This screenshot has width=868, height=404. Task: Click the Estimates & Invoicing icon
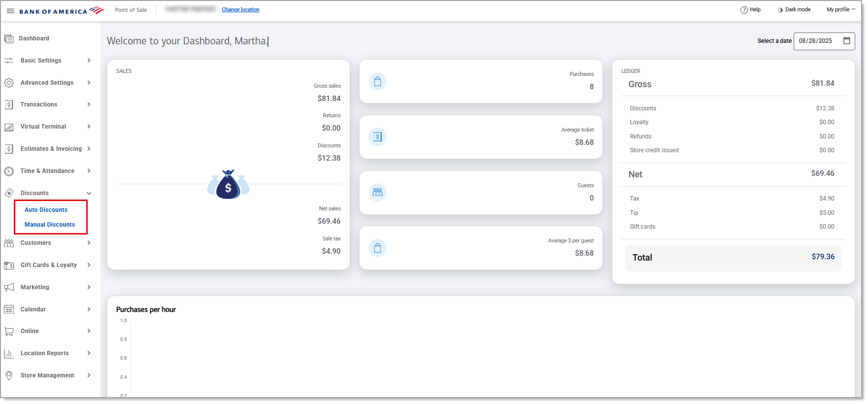click(x=9, y=149)
